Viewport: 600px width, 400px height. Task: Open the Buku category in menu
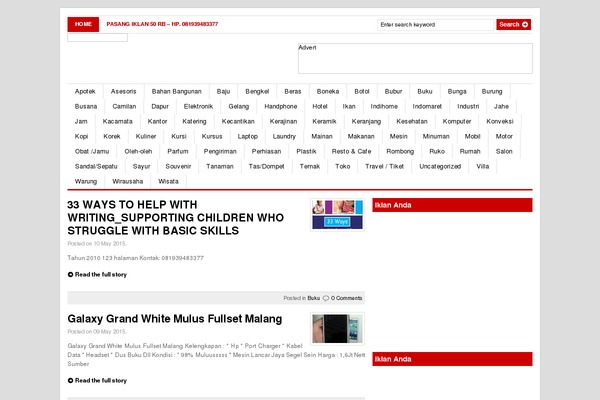[x=425, y=91]
